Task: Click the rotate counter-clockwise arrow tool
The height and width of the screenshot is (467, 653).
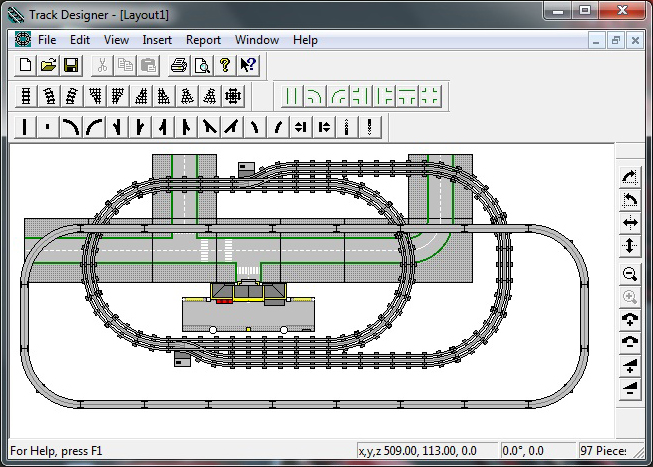Action: pyautogui.click(x=630, y=200)
